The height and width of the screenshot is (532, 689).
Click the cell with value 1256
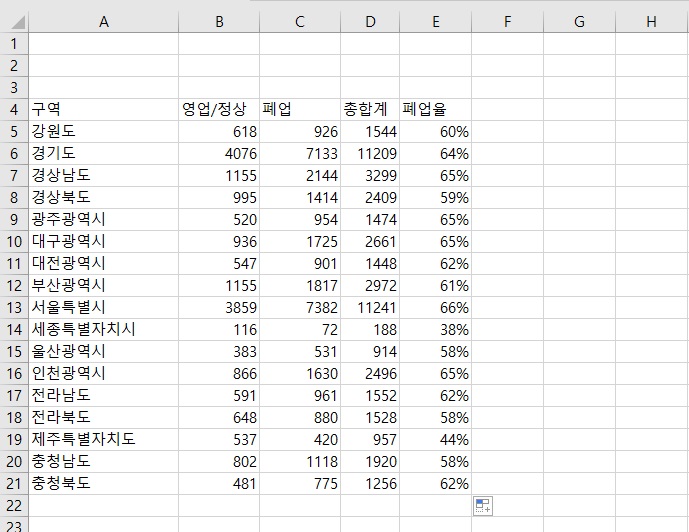[x=370, y=484]
